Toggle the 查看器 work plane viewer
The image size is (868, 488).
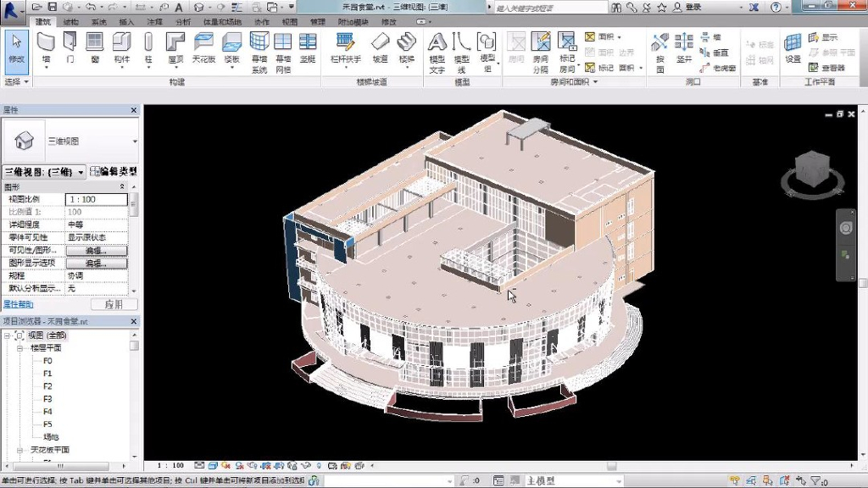tap(827, 68)
